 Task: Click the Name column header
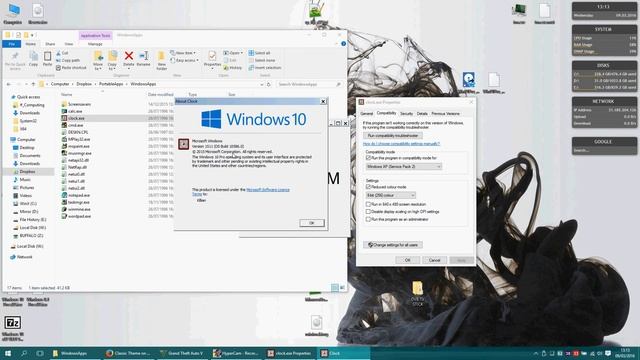(67, 95)
